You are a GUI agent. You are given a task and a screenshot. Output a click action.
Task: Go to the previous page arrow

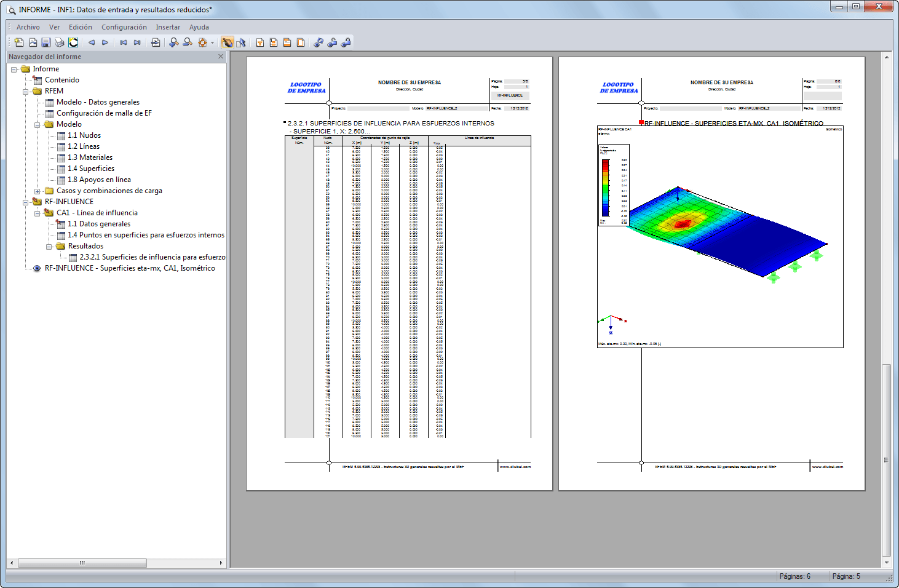click(x=92, y=42)
